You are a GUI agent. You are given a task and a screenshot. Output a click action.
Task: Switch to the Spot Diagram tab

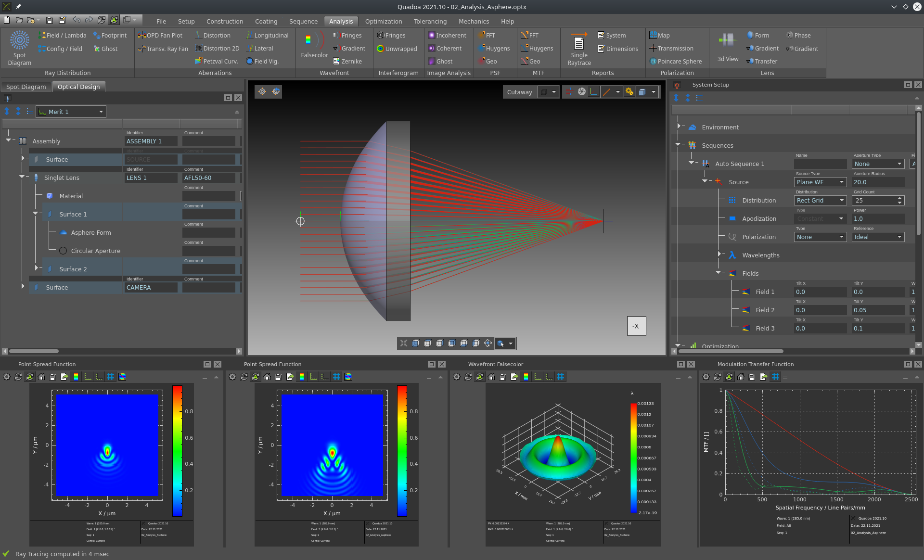point(26,87)
